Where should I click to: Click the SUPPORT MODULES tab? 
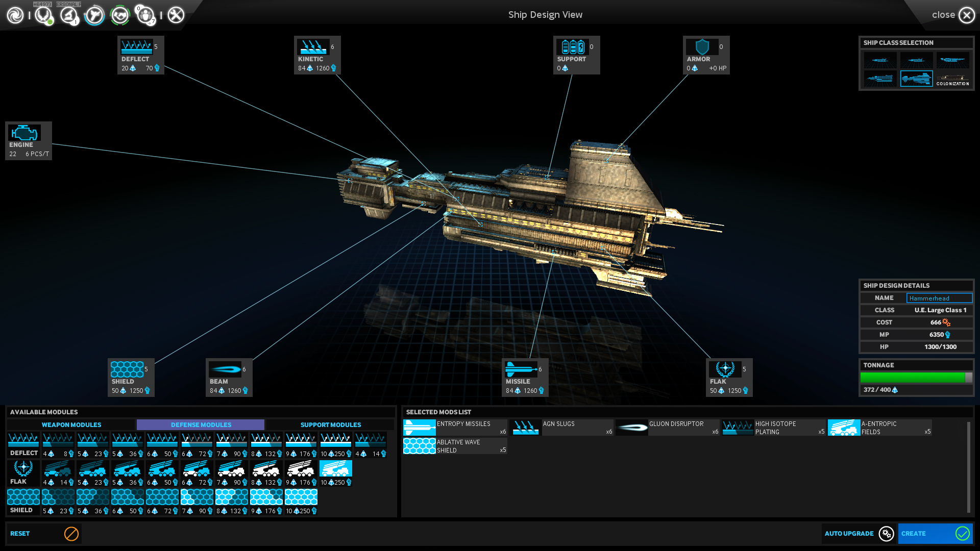click(331, 424)
